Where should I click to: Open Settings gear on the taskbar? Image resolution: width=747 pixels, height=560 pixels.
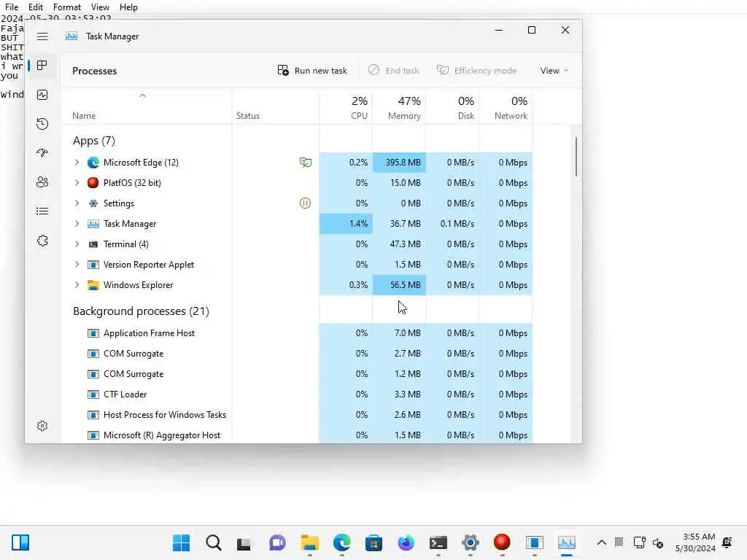point(471,542)
